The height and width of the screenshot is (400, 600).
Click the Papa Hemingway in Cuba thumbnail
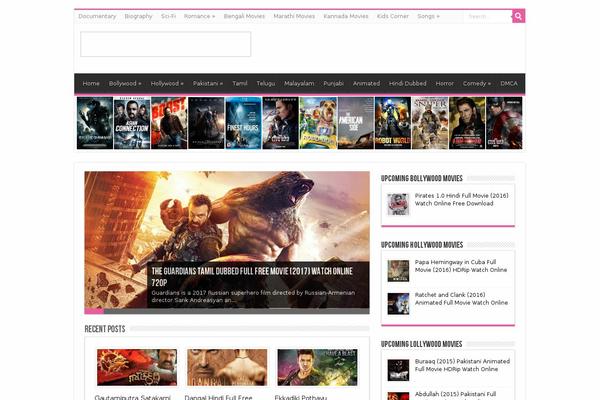398,271
